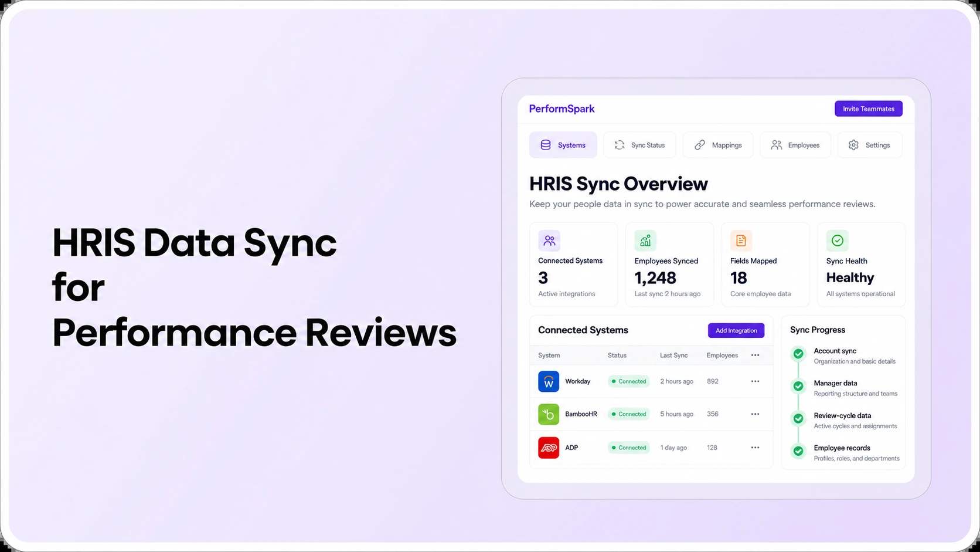980x552 pixels.
Task: Open the Systems tab
Action: pos(563,145)
